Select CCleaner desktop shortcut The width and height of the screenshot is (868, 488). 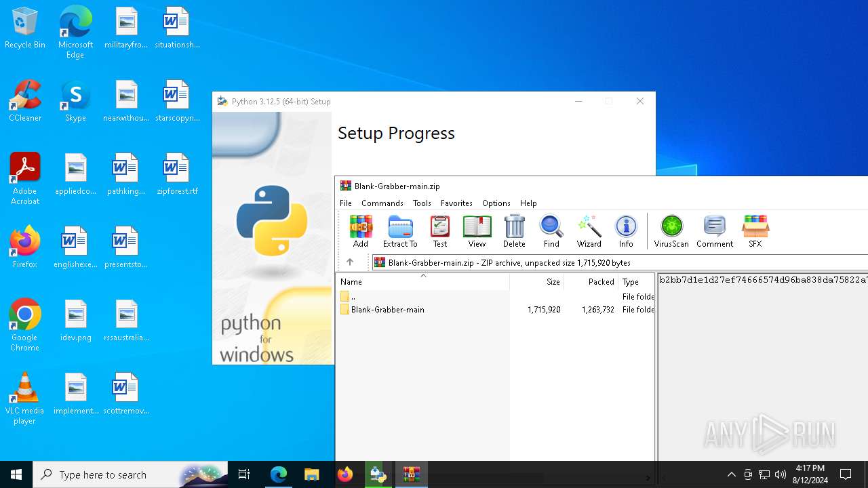click(25, 102)
